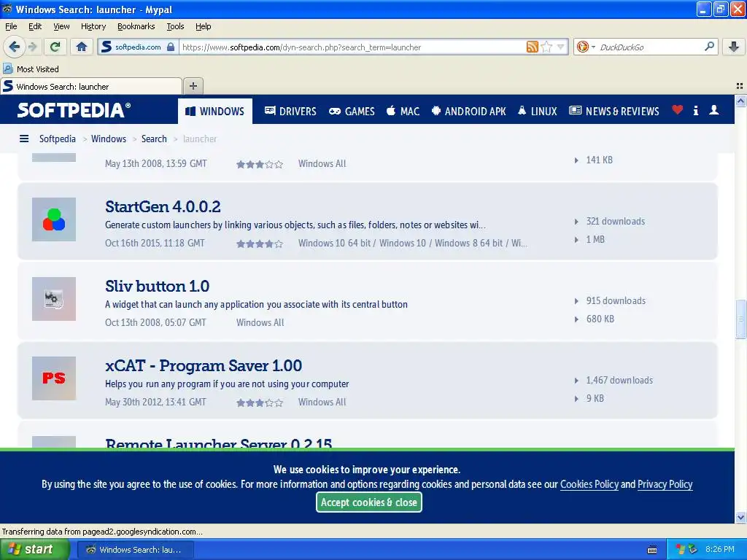Click the red heart favorites icon

pos(678,110)
